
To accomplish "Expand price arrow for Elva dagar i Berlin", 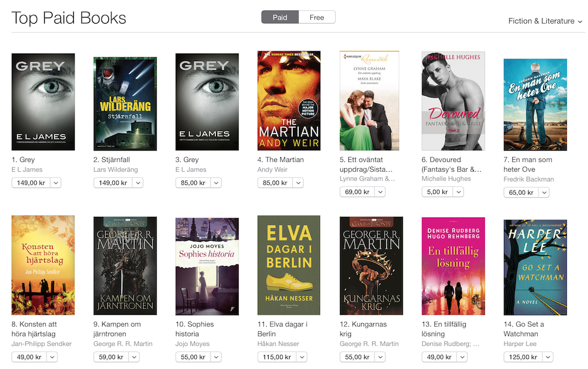I will tap(302, 357).
